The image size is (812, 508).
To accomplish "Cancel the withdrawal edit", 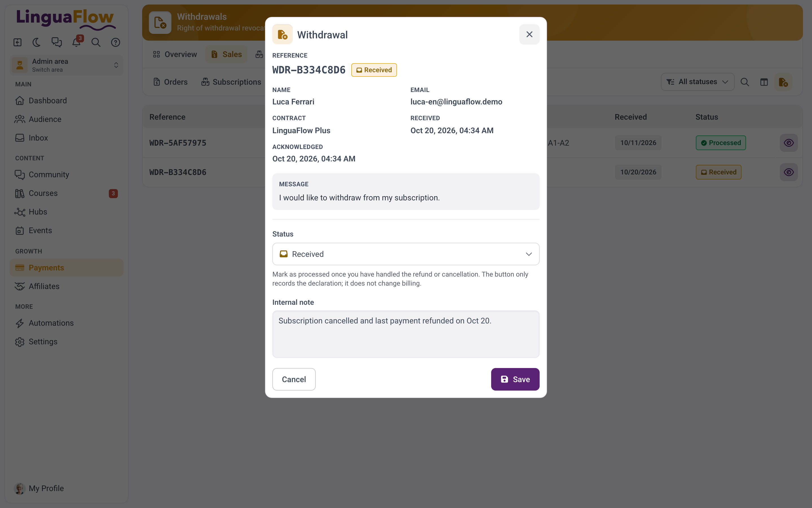I will click(294, 379).
